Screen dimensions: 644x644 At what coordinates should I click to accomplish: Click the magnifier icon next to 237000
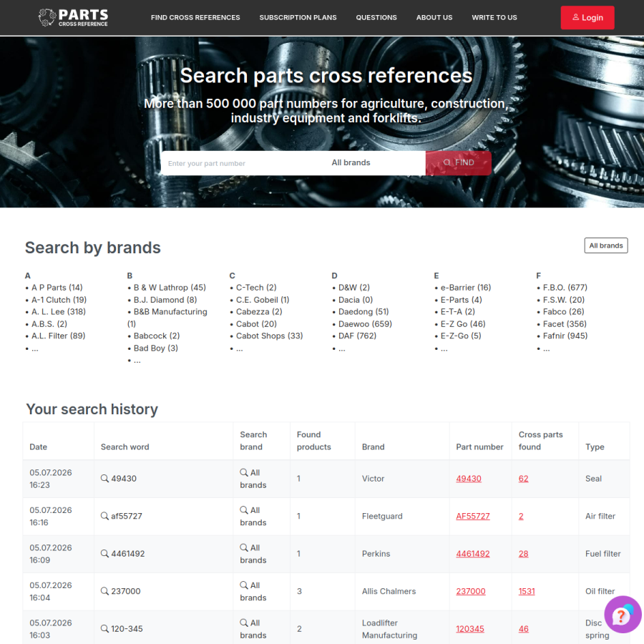[104, 591]
